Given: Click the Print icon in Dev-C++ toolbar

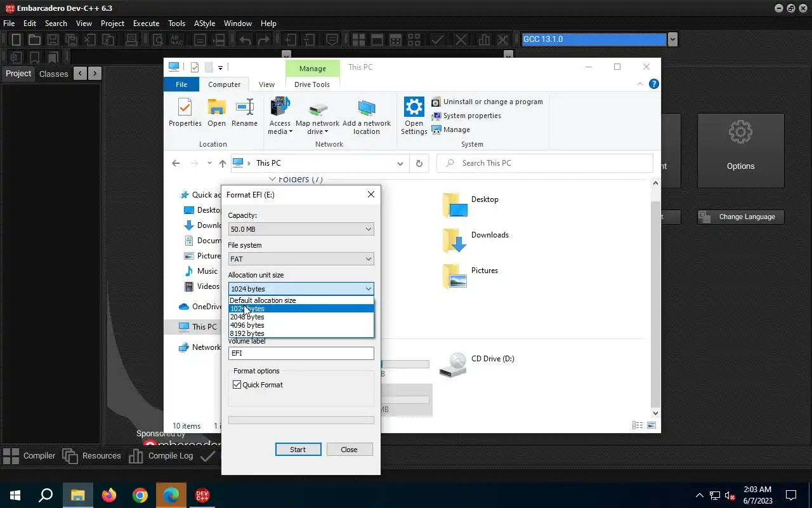Looking at the screenshot, I should point(131,39).
